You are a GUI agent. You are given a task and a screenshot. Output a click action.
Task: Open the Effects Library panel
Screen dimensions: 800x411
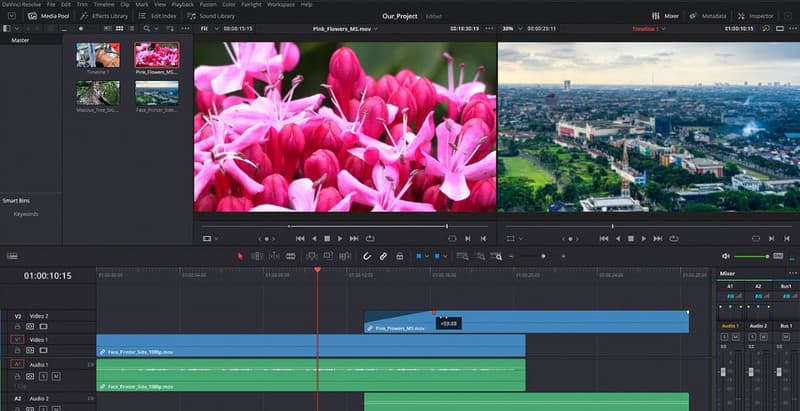104,16
